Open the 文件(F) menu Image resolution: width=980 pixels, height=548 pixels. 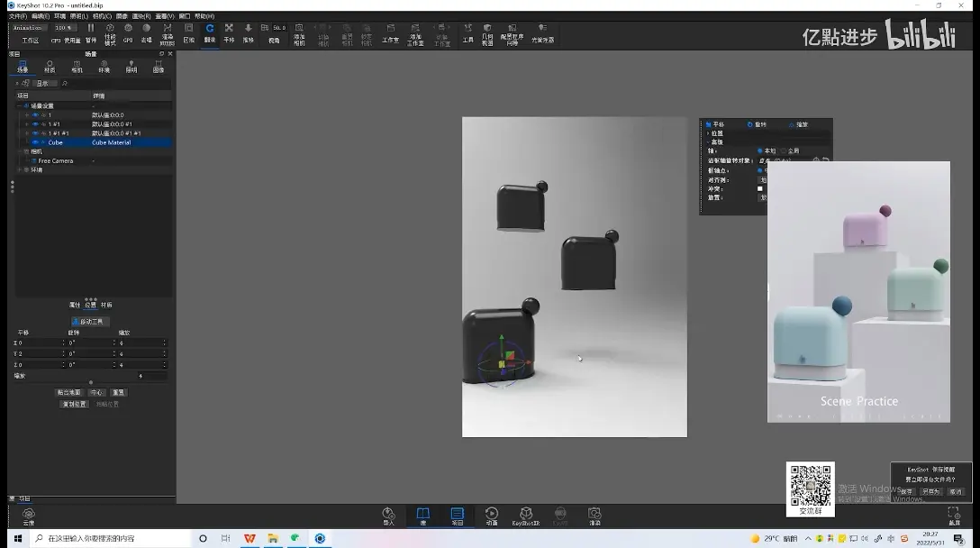[17, 16]
